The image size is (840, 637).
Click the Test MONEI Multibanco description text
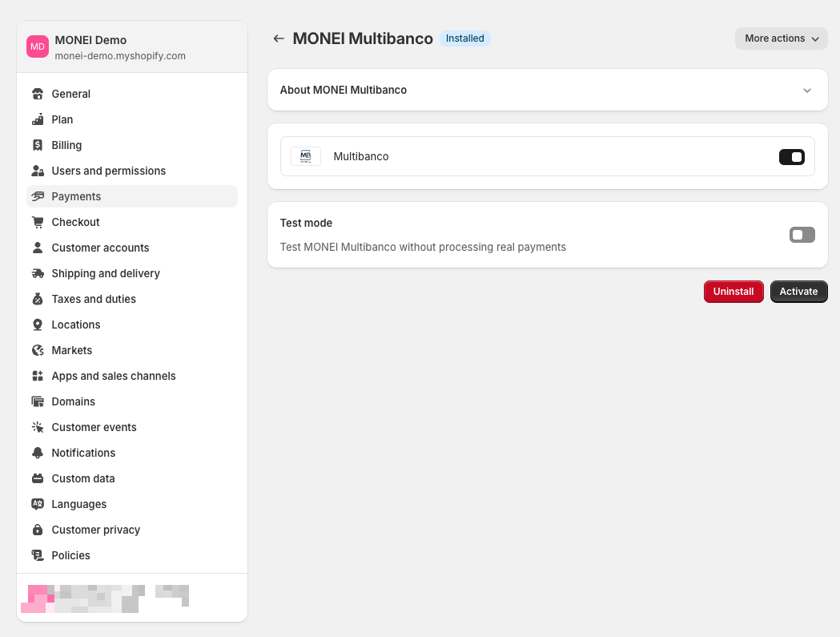[423, 247]
